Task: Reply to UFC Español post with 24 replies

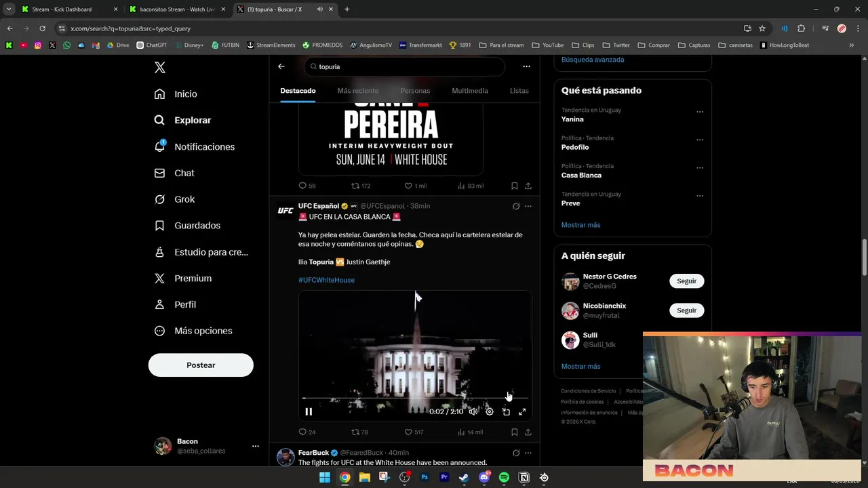Action: tap(307, 432)
